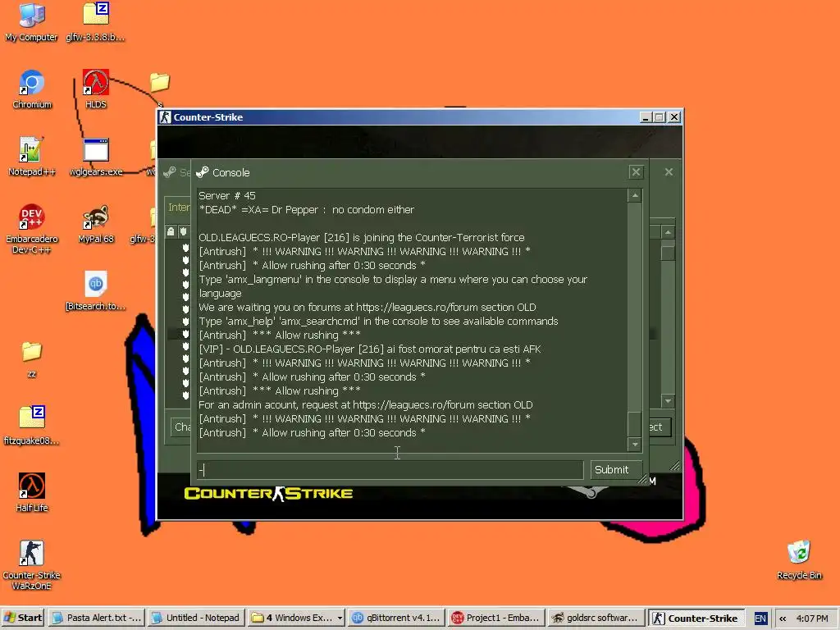Image resolution: width=840 pixels, height=630 pixels.
Task: Click the 'amx_langmenu' instruction line
Action: (x=393, y=286)
